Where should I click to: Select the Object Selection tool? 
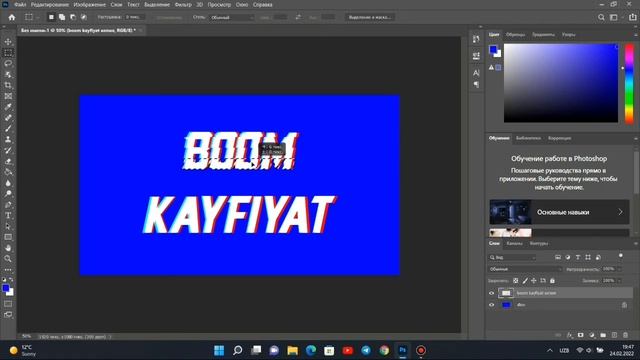point(8,74)
